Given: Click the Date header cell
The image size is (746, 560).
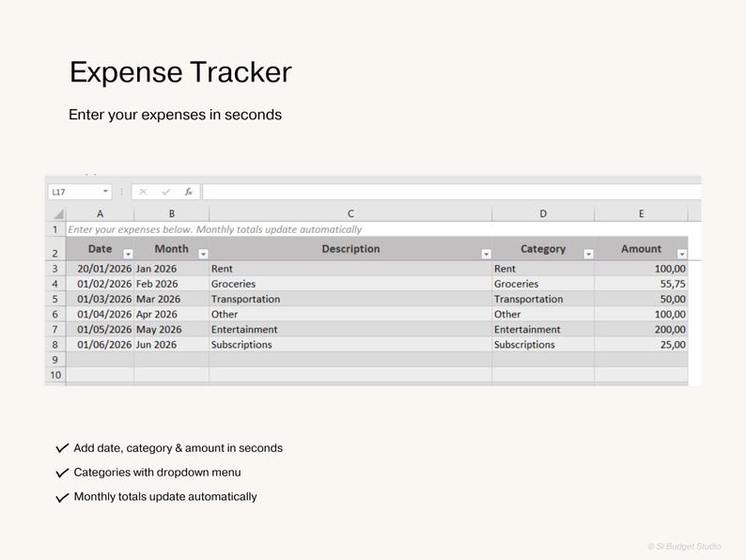Looking at the screenshot, I should 100,249.
